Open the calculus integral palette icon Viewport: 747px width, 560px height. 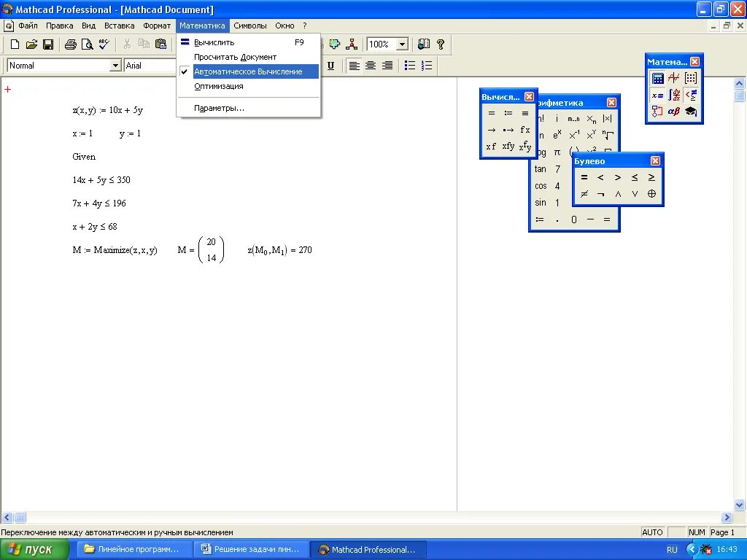click(x=673, y=95)
